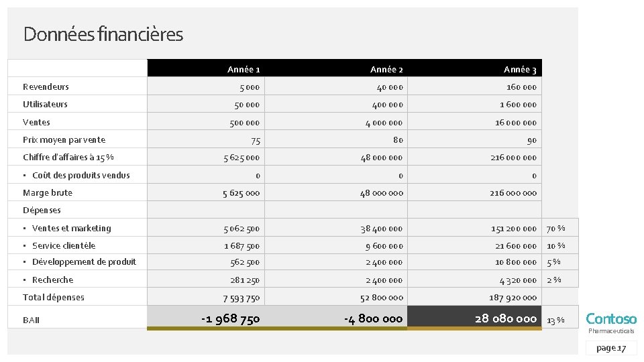Select the Utilisateurs Année 3 value 1 600 000
Screen dimensions: 644x362
518,105
